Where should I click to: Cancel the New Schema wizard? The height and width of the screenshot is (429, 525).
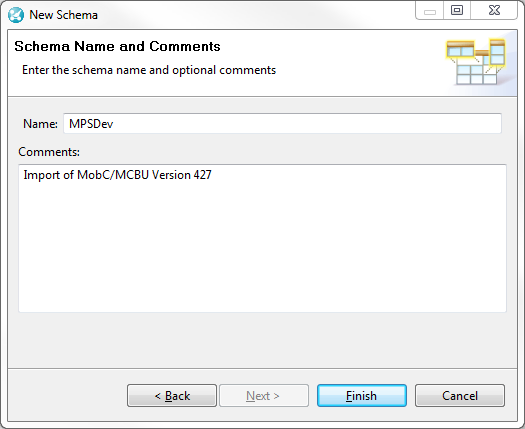tap(460, 396)
